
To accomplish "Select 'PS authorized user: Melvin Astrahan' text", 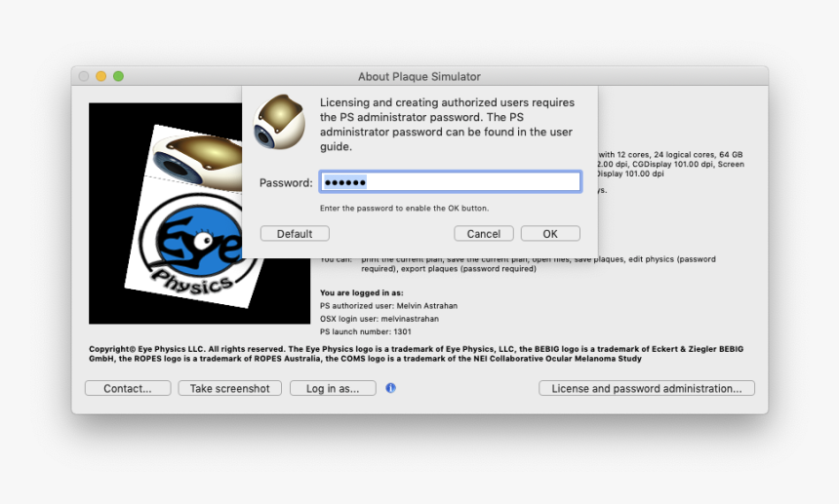I will click(388, 306).
